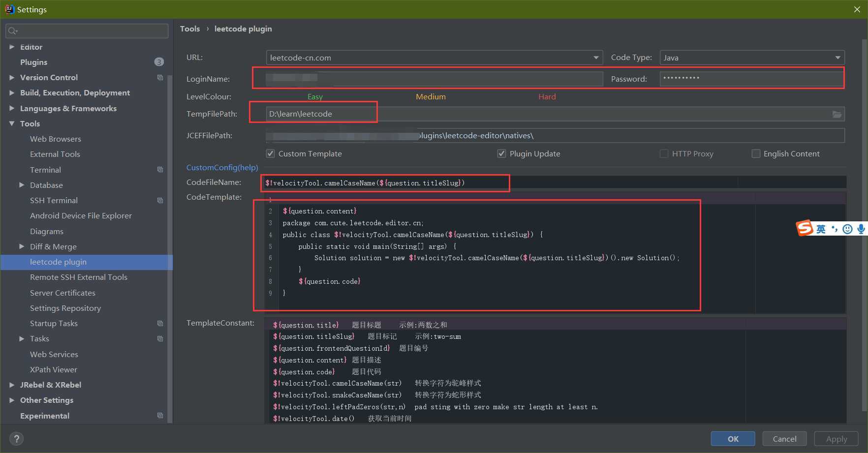Open the URL dropdown leetcode-cn.com
The height and width of the screenshot is (453, 868).
(x=434, y=58)
